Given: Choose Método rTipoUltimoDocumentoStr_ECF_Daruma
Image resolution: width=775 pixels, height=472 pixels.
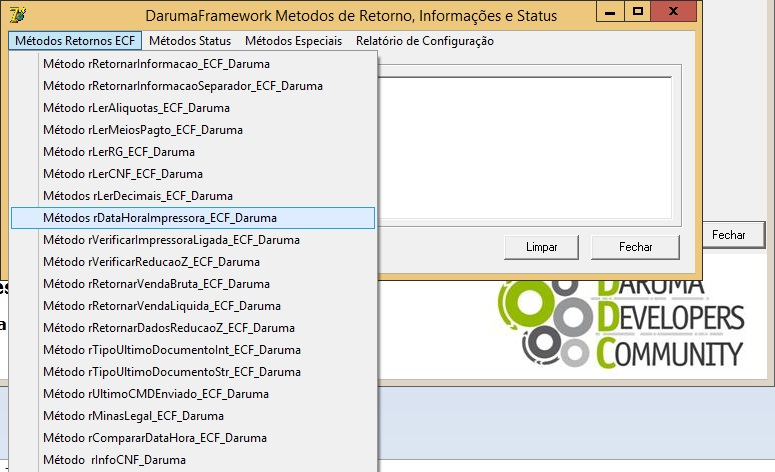Looking at the screenshot, I should [x=193, y=372].
